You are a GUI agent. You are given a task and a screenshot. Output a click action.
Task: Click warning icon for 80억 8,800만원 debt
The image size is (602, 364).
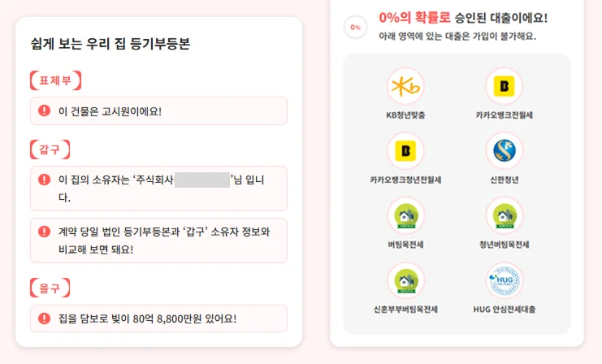[44, 318]
